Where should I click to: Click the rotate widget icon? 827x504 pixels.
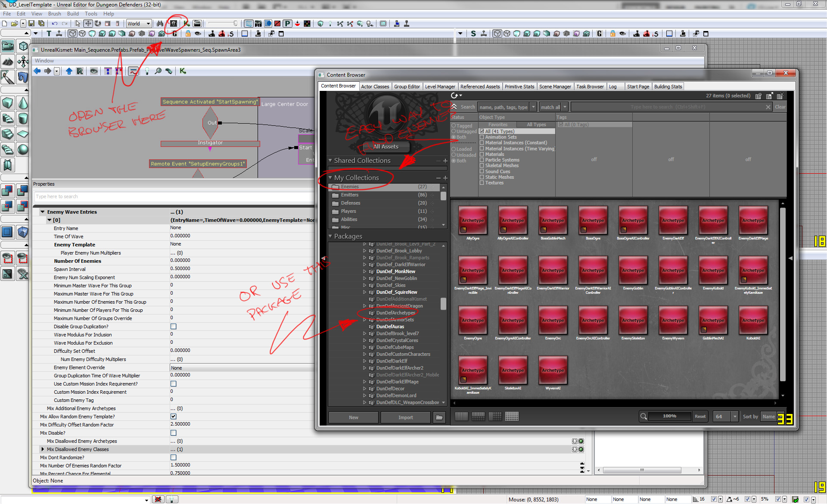coord(98,23)
